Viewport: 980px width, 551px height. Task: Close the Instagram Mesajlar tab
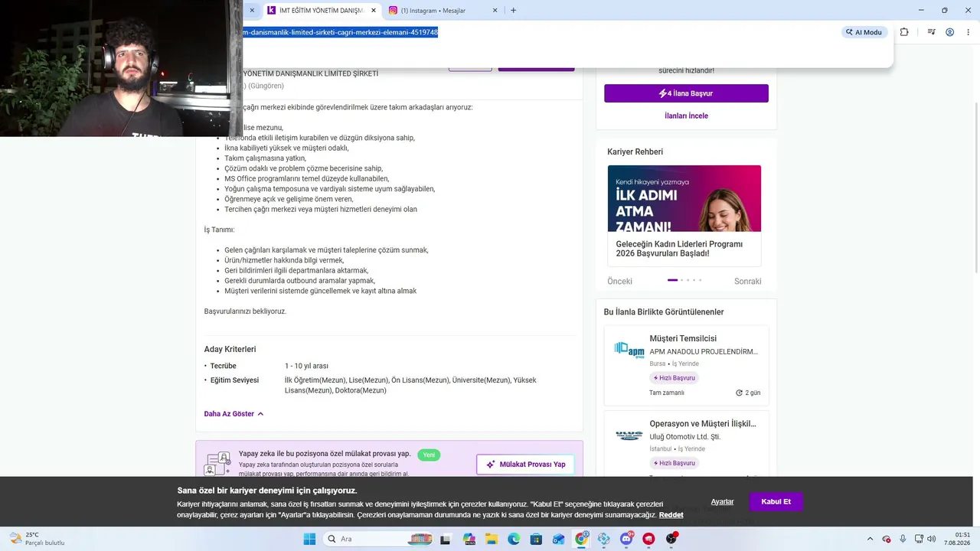(x=495, y=11)
